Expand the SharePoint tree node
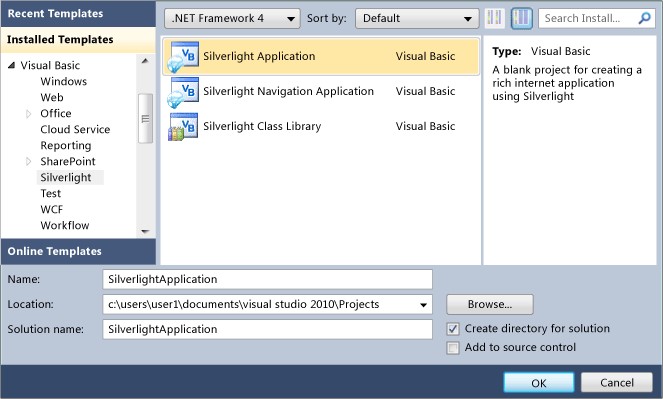 click(28, 161)
